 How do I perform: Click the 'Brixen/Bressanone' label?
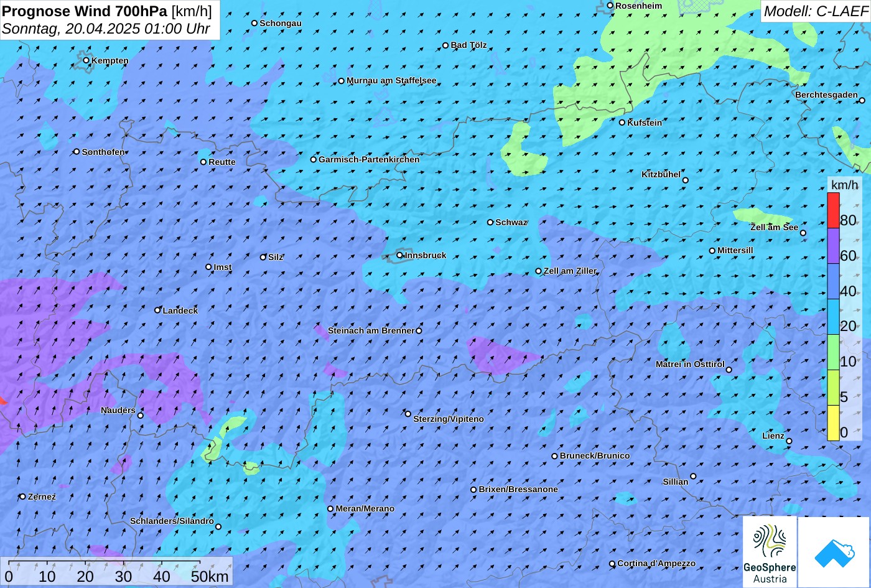(x=518, y=490)
